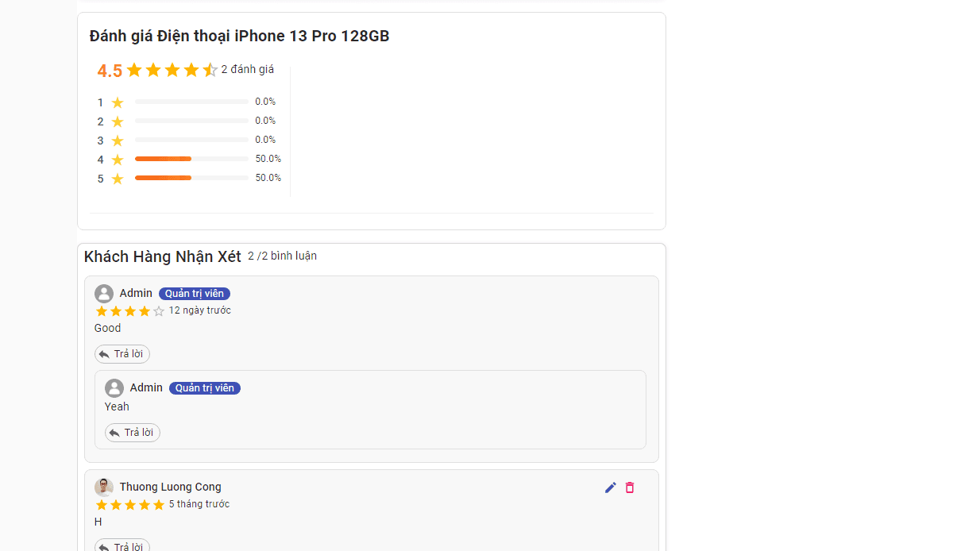Delete Thuong Luong Cong's review via trash icon
Image resolution: width=980 pixels, height=551 pixels.
click(630, 487)
